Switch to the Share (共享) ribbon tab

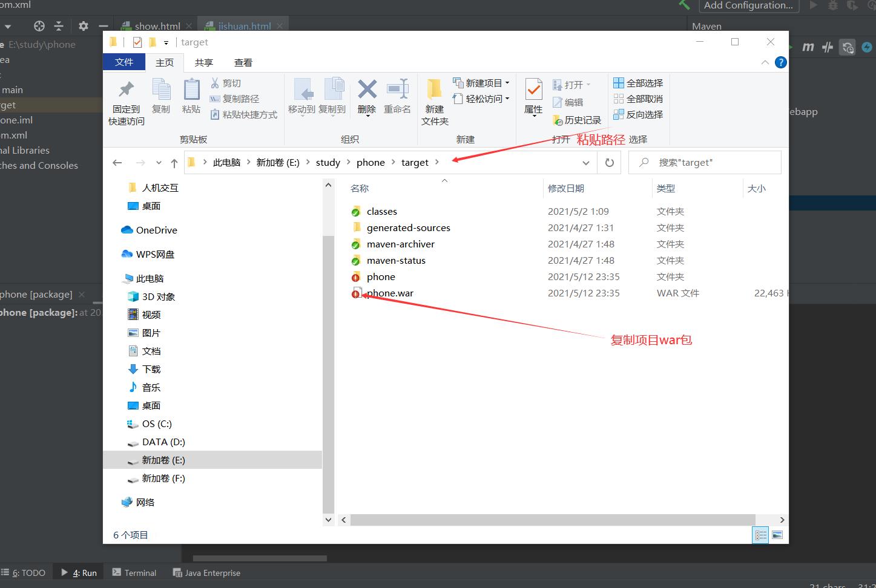coord(204,62)
